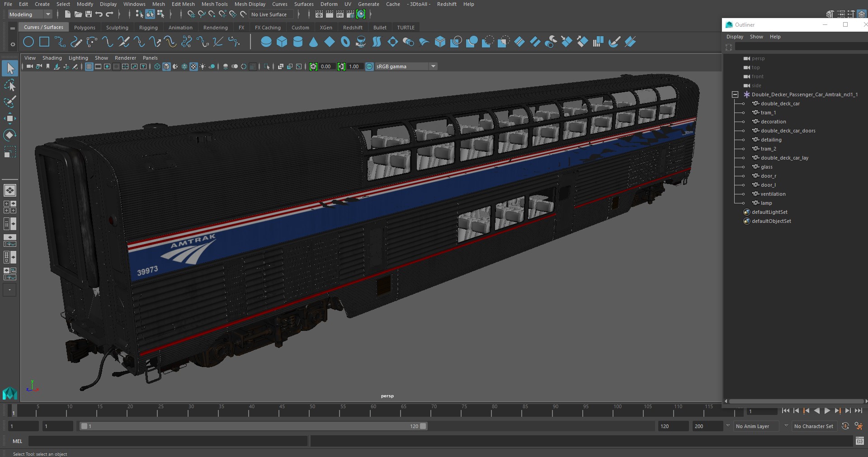Screen dimensions: 868x457
Task: Toggle the viewport grid display
Action: (x=89, y=66)
